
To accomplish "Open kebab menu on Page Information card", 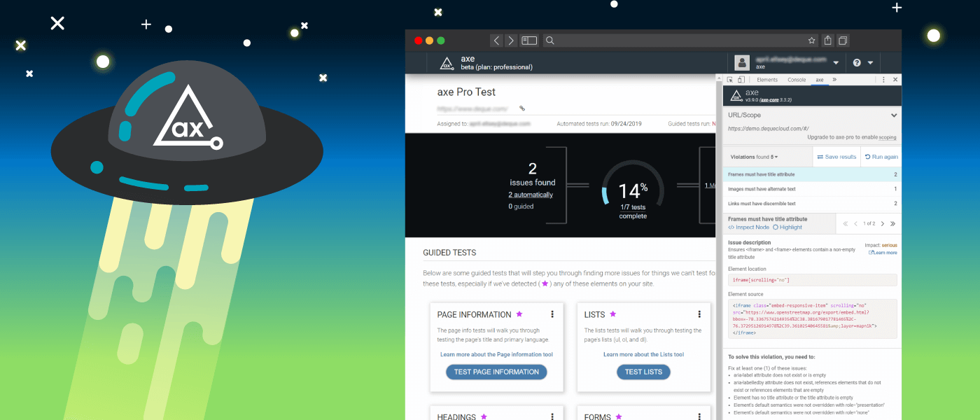I will (552, 314).
